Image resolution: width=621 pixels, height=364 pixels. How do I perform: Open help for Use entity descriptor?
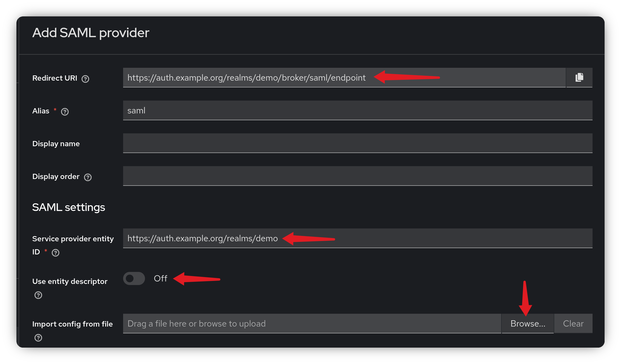point(38,295)
